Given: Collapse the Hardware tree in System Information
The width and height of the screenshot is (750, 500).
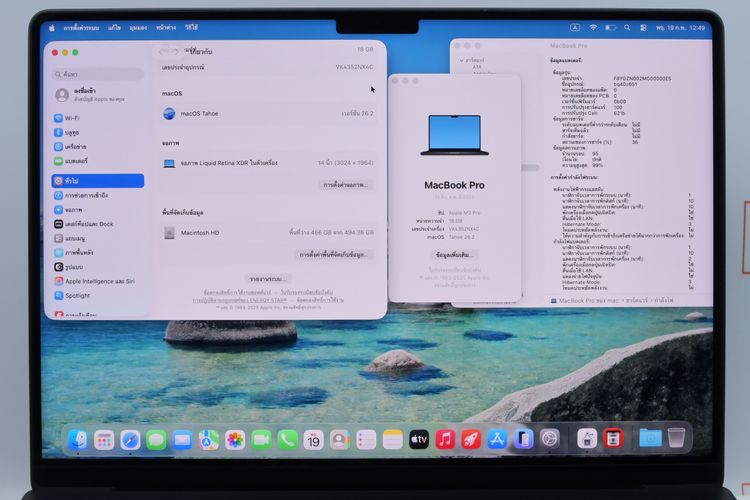Looking at the screenshot, I should pos(462,60).
